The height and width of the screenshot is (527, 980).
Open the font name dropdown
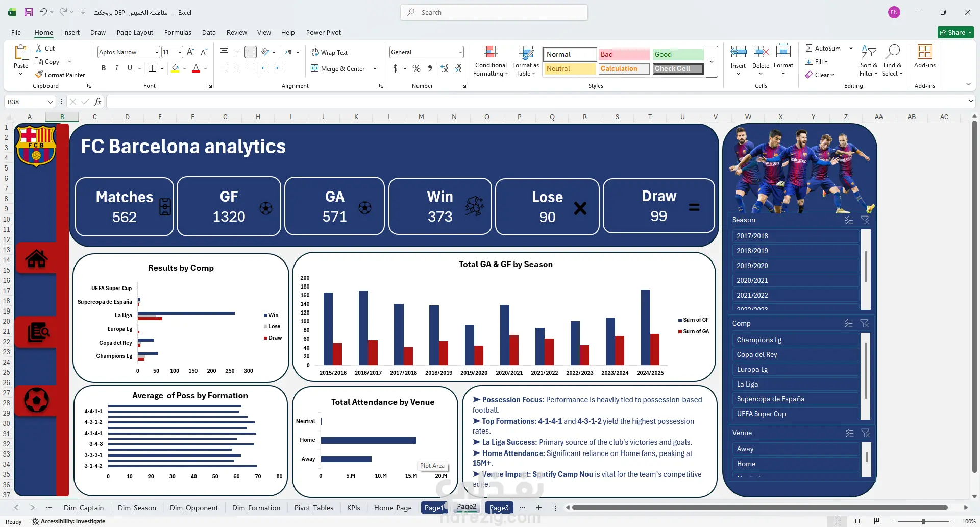pyautogui.click(x=157, y=52)
